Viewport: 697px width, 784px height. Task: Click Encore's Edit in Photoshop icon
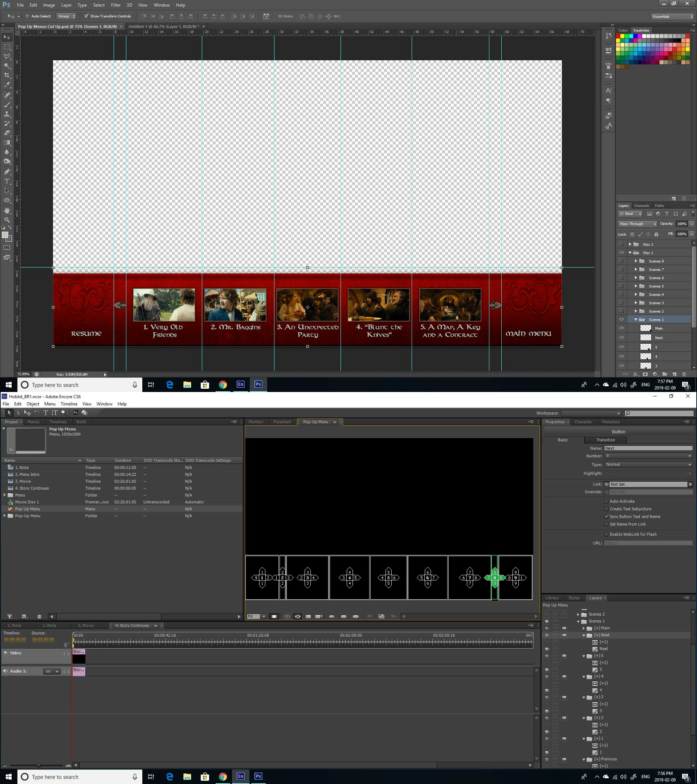[76, 413]
